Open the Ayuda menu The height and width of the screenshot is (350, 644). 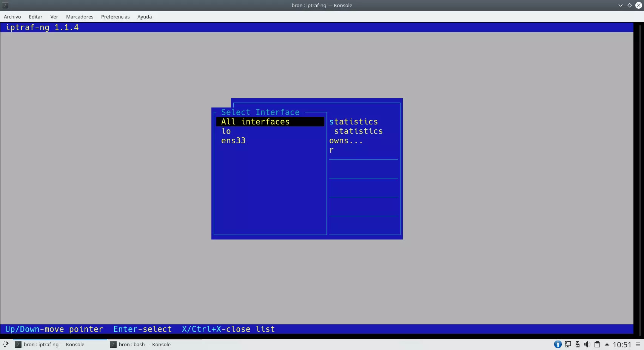(145, 17)
